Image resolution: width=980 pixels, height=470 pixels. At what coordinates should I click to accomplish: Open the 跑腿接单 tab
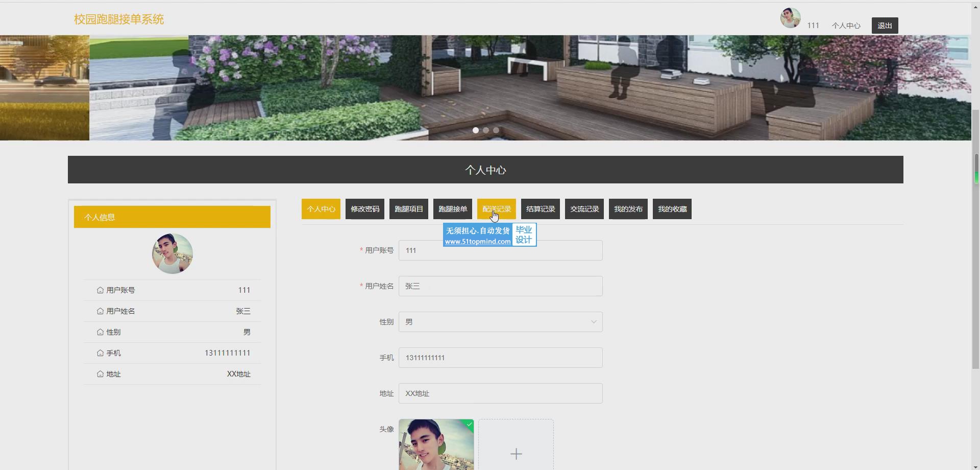453,209
